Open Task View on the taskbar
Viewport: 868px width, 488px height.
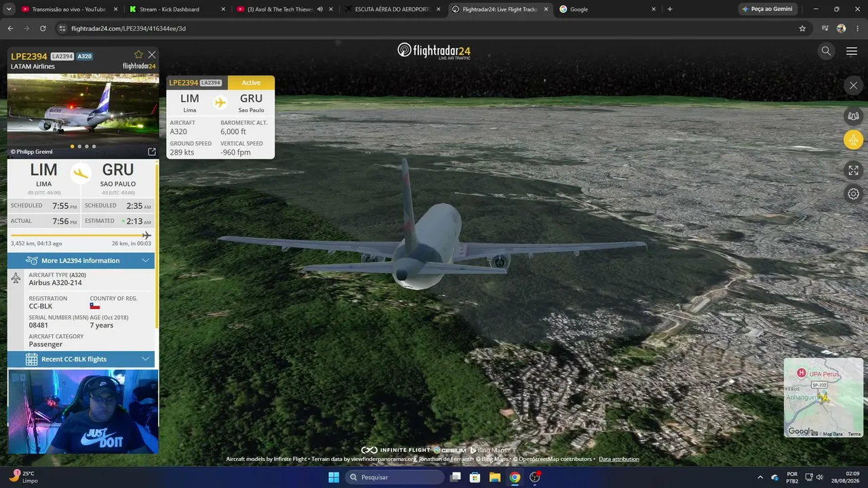[456, 477]
